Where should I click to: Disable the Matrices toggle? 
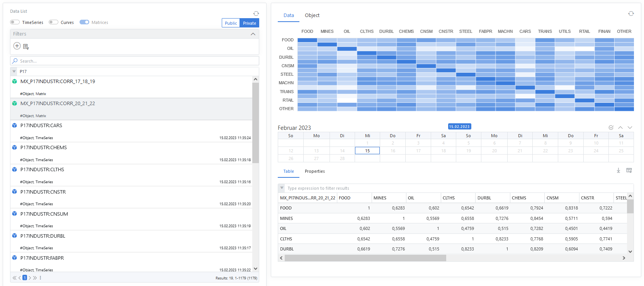click(x=84, y=22)
